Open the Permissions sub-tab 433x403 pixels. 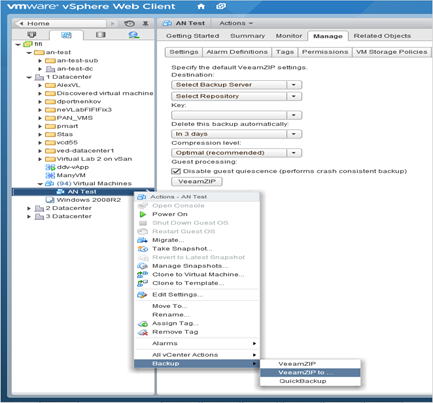point(325,52)
